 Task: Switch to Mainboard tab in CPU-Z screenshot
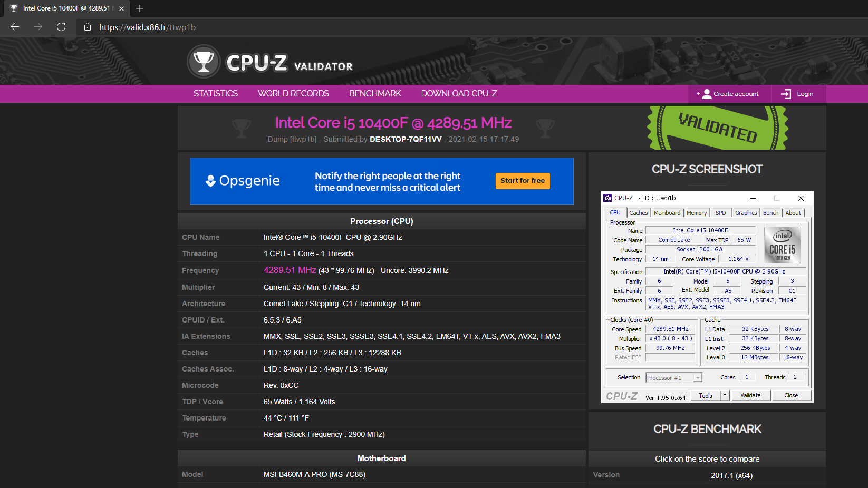pos(667,213)
